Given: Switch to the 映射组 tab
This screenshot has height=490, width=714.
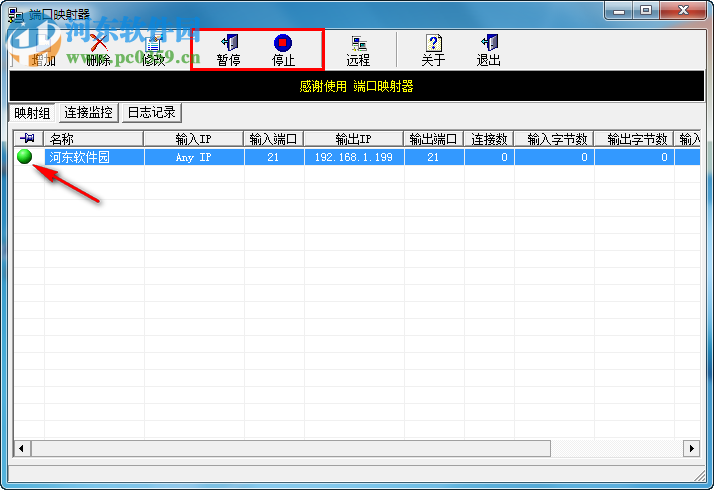Looking at the screenshot, I should coord(32,113).
